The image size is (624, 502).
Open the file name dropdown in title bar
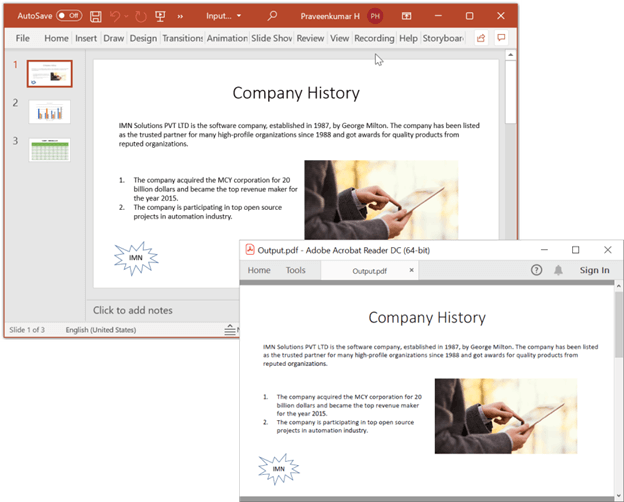tap(224, 16)
